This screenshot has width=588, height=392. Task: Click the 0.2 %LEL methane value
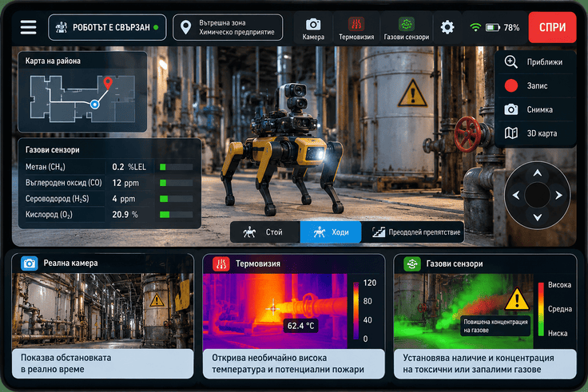[129, 167]
